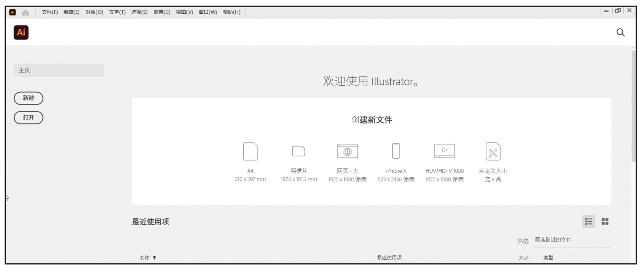Open the 文件(F) menu
Image resolution: width=644 pixels, height=274 pixels.
[50, 12]
